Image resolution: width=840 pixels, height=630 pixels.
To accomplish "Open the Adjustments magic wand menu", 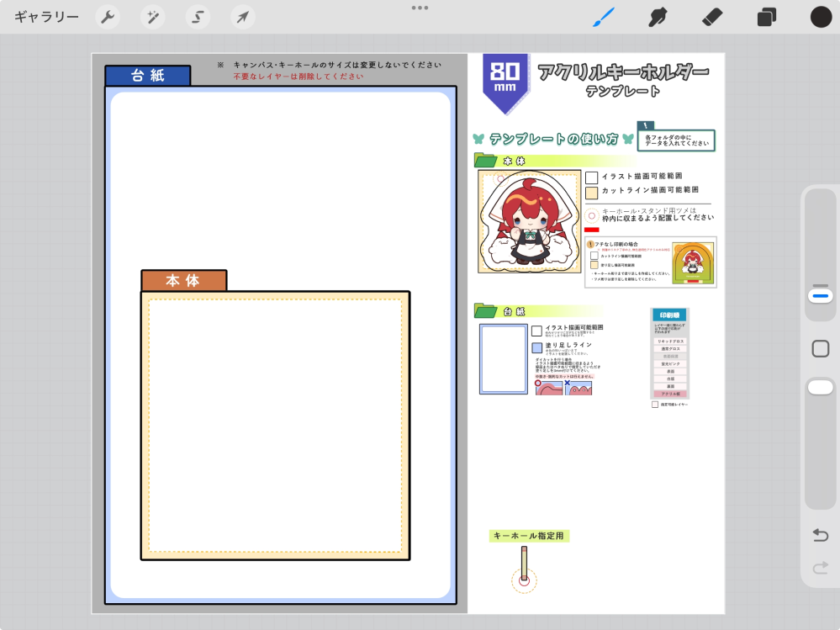I will tap(153, 17).
